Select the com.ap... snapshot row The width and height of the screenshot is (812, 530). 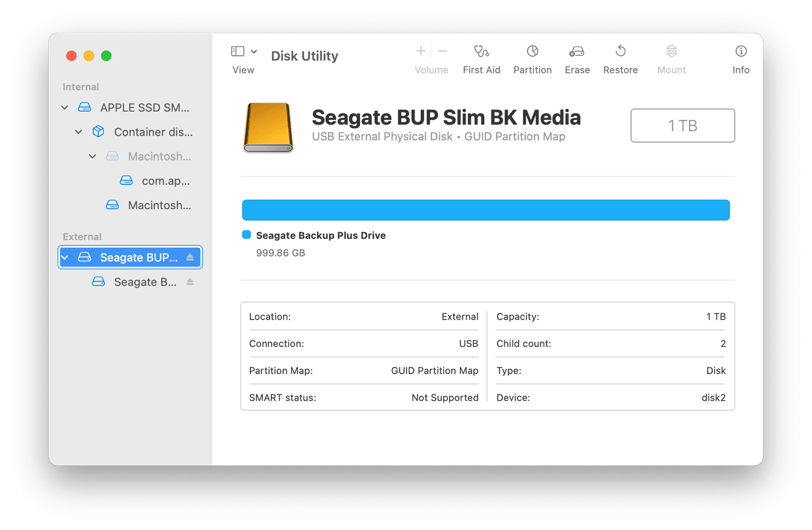(130, 181)
